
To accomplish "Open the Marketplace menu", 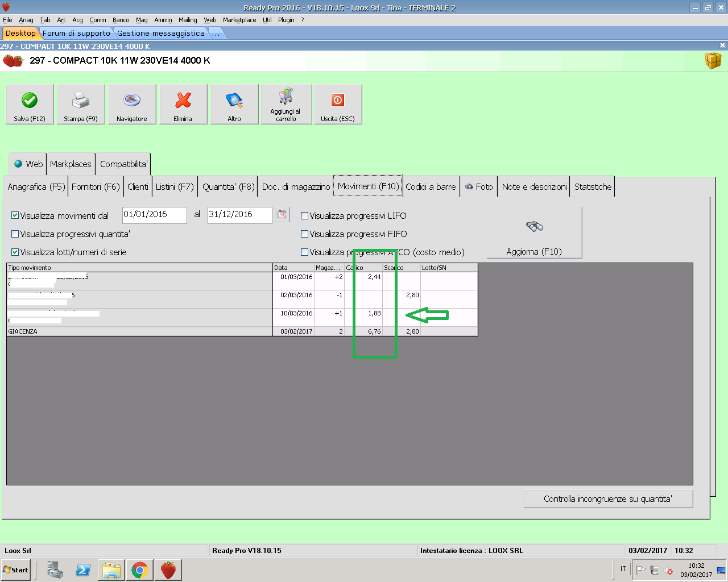I will (239, 20).
